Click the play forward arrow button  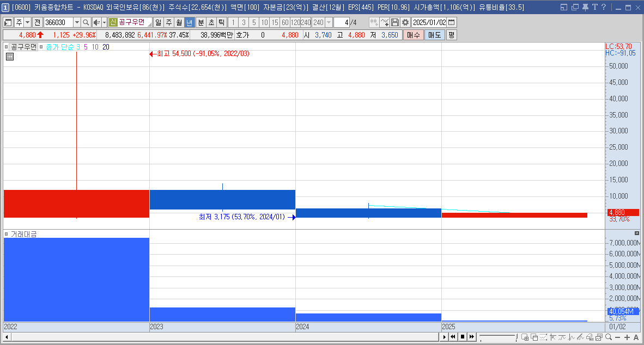pos(445,337)
